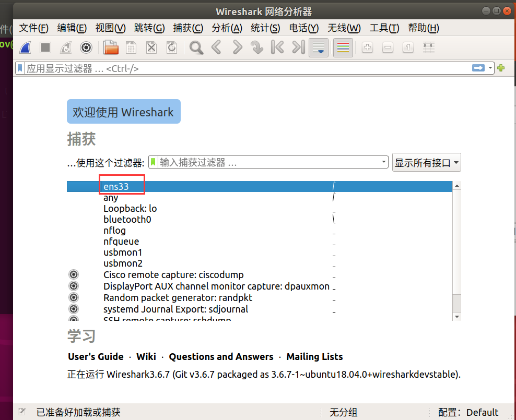Open settings for Cisco remote capture
Viewport: 516px width, 420px height.
tap(74, 274)
